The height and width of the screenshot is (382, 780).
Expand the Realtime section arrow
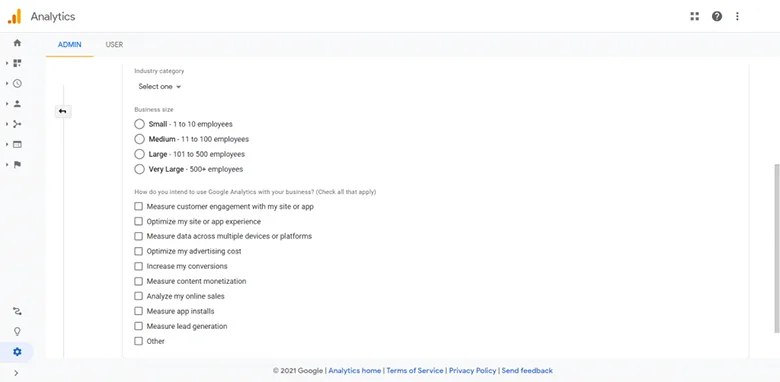[x=7, y=84]
